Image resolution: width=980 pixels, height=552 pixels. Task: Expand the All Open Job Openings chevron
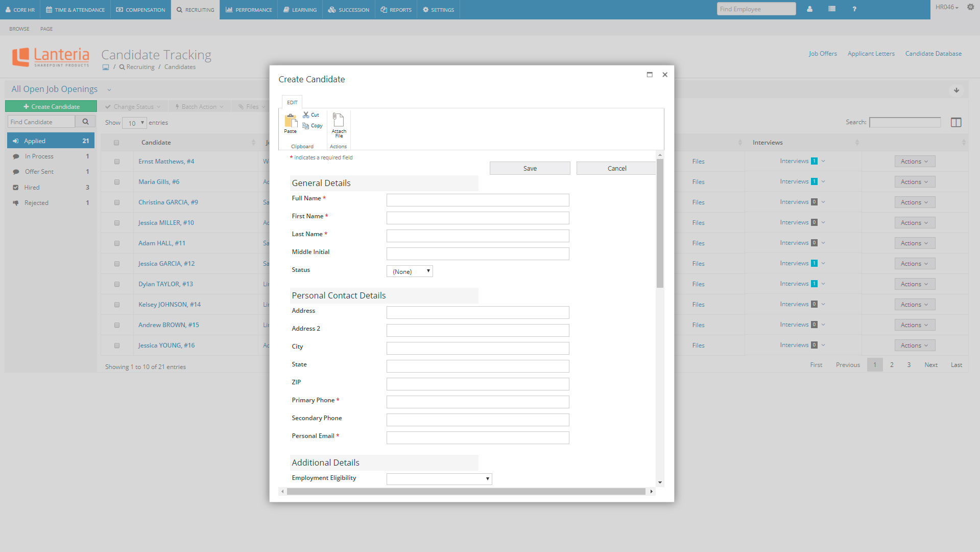pos(109,90)
